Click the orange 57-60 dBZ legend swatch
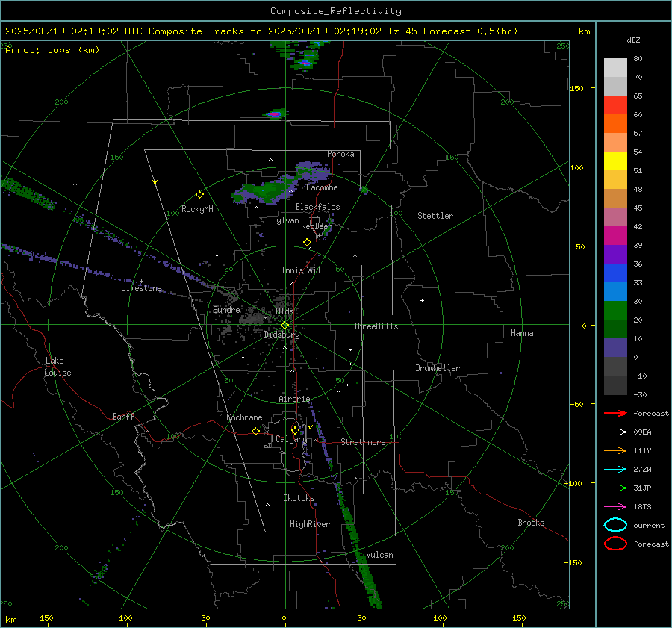 point(615,124)
